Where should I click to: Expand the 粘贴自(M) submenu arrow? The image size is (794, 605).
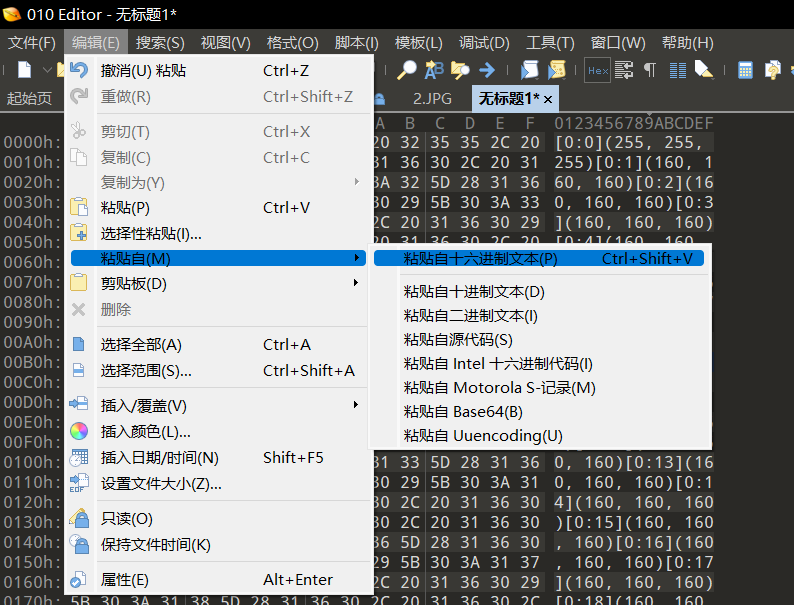[x=356, y=258]
